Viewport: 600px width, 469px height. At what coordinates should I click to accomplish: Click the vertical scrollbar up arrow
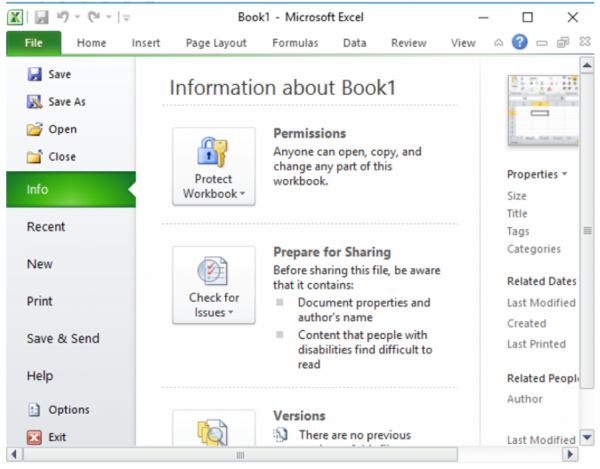[587, 65]
